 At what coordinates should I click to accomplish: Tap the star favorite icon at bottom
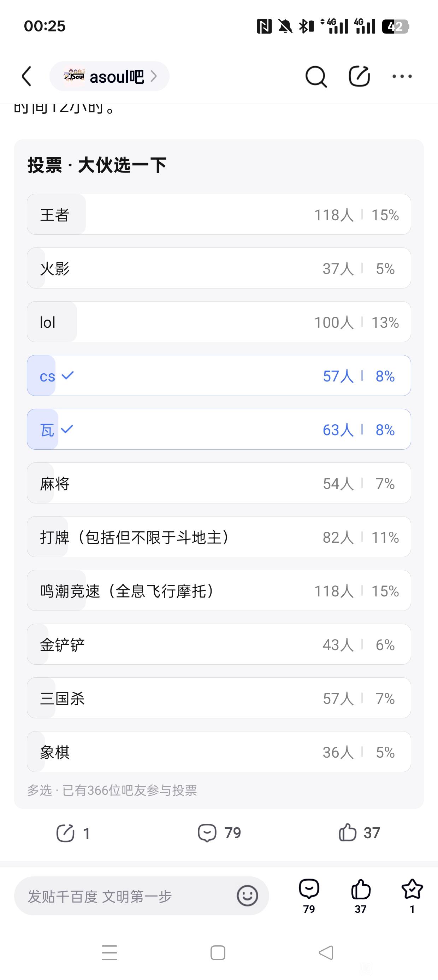tap(412, 889)
